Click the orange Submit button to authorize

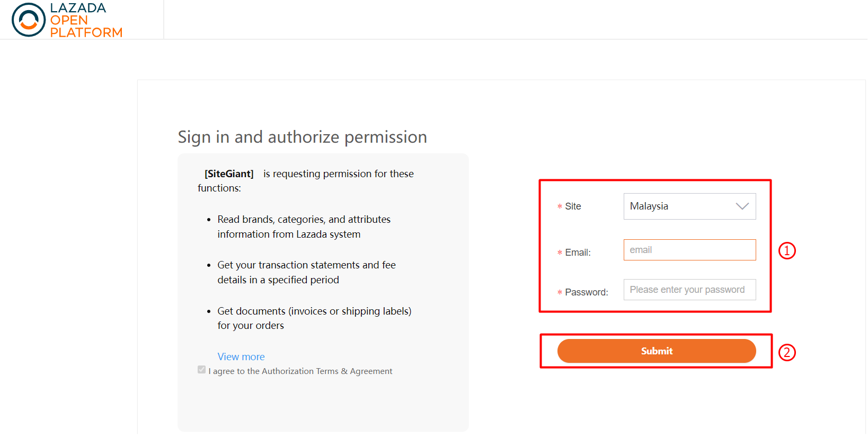click(657, 351)
